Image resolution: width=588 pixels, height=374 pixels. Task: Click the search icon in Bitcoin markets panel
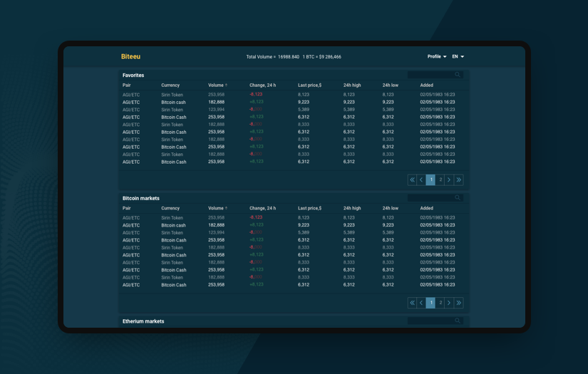(x=458, y=197)
